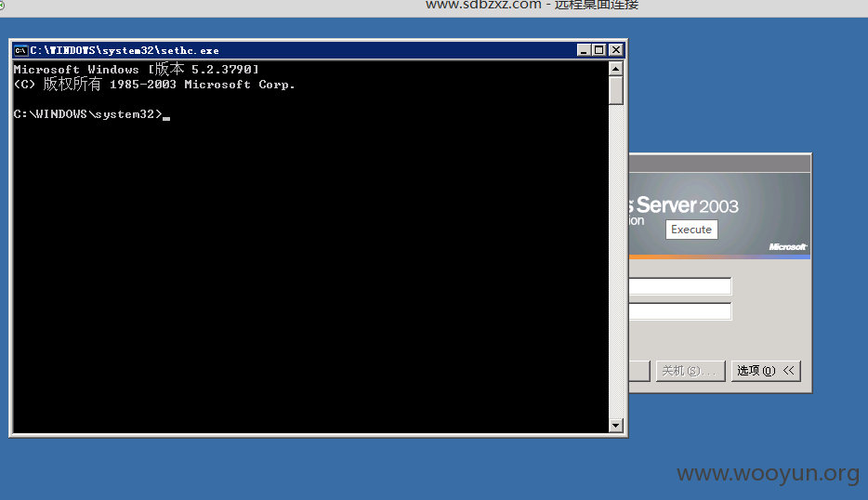The width and height of the screenshot is (868, 500).
Task: Click the Microsoft Windows version text line
Action: click(x=137, y=69)
